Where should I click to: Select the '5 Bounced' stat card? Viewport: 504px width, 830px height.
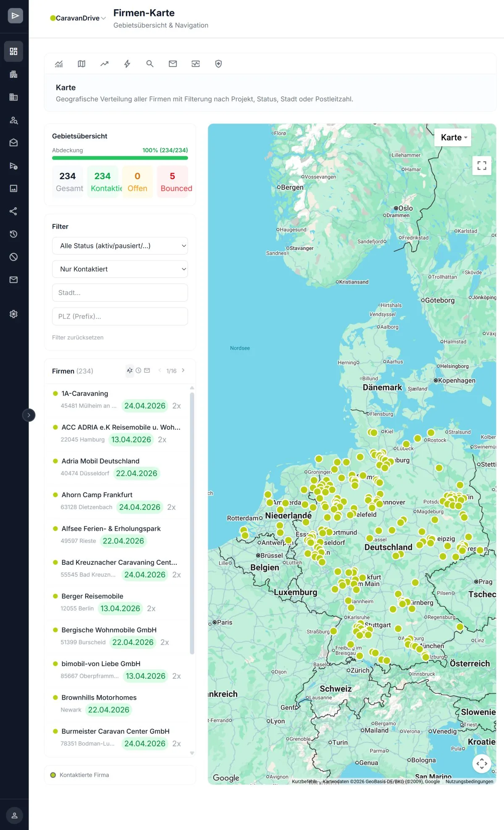(173, 182)
